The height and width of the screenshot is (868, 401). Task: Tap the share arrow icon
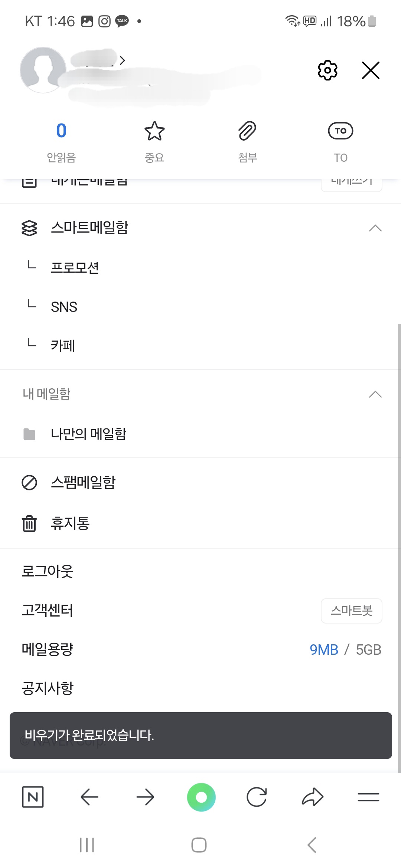(313, 797)
